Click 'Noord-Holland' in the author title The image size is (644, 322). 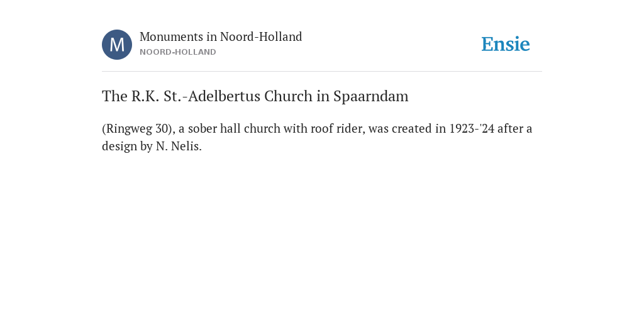261,36
